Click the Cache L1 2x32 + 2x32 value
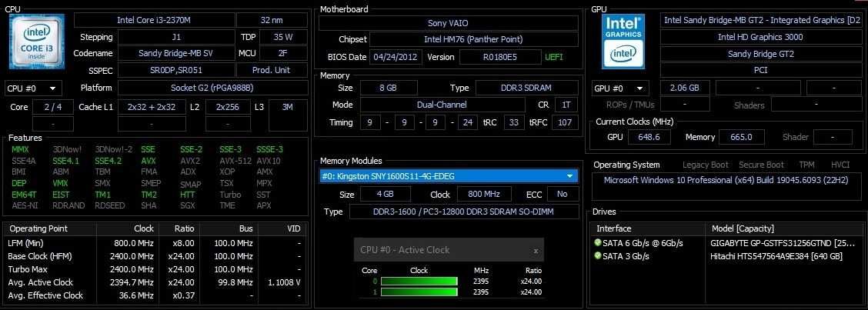 pos(151,108)
